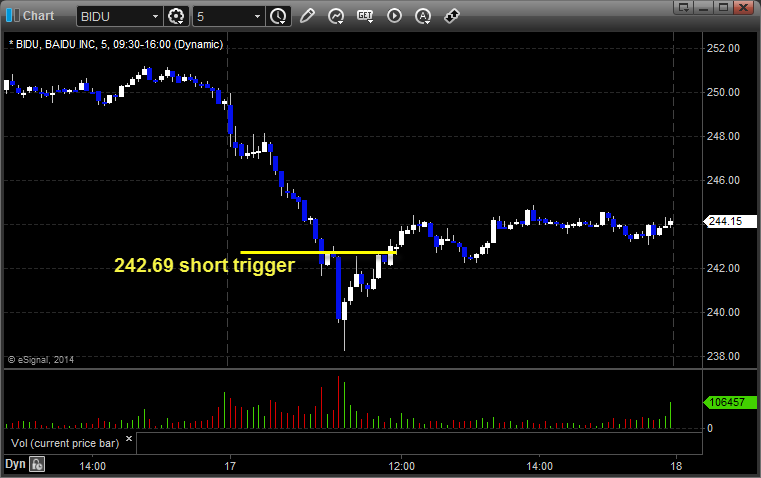The height and width of the screenshot is (478, 761).
Task: Click the 252.00 price axis label
Action: tap(723, 48)
